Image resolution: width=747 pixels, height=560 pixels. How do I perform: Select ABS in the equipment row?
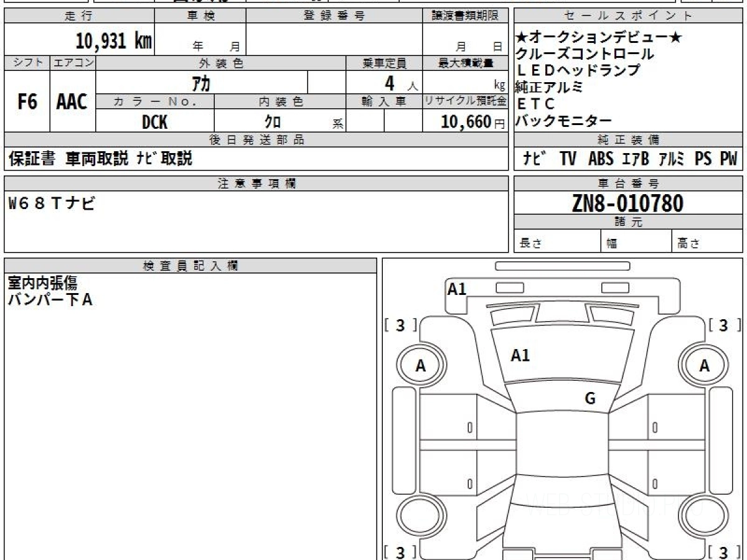[601, 159]
